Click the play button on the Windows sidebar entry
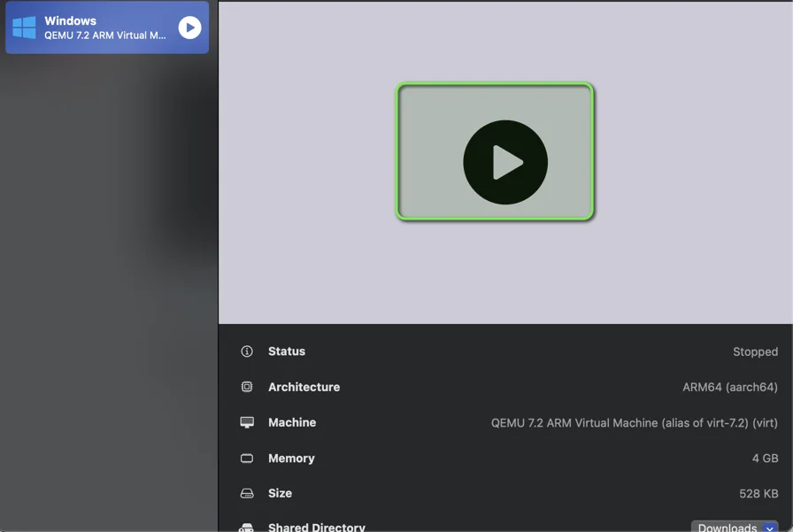 click(189, 27)
